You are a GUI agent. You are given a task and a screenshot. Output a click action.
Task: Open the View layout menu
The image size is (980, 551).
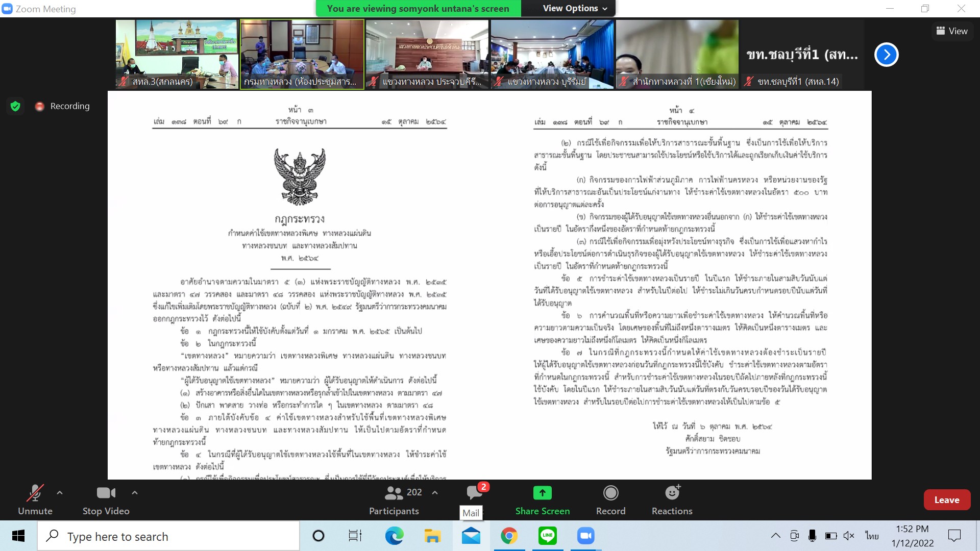(951, 31)
